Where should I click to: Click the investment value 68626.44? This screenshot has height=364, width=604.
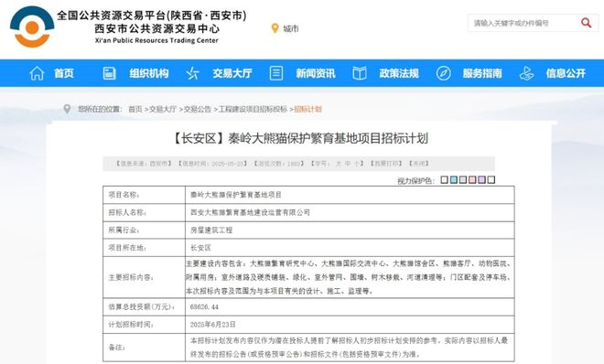click(x=204, y=307)
